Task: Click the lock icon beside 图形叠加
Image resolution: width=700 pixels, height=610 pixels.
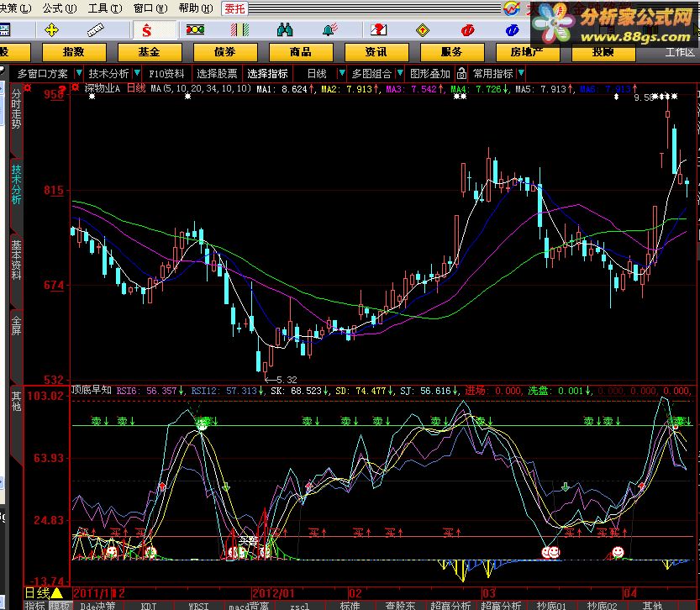Action: 461,73
